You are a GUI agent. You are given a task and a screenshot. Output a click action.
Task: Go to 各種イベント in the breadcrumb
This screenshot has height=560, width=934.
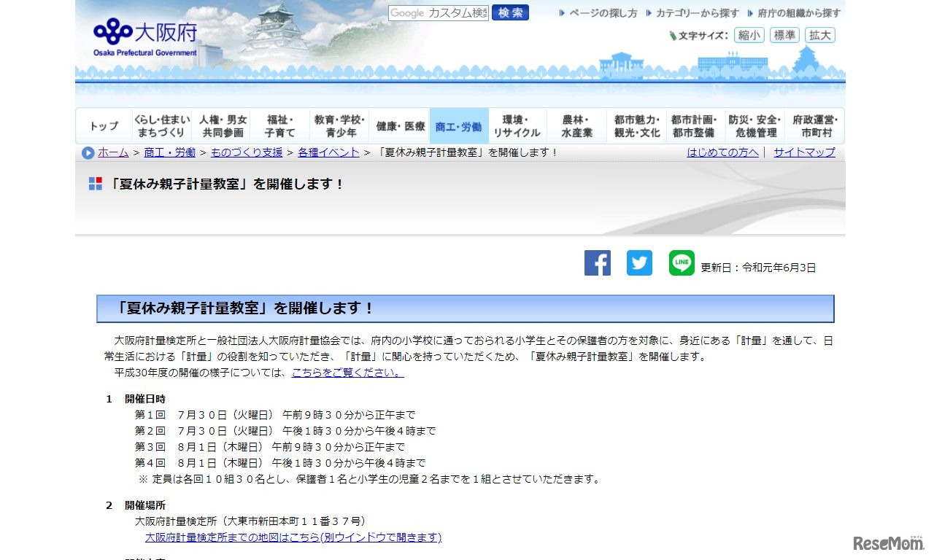point(328,152)
